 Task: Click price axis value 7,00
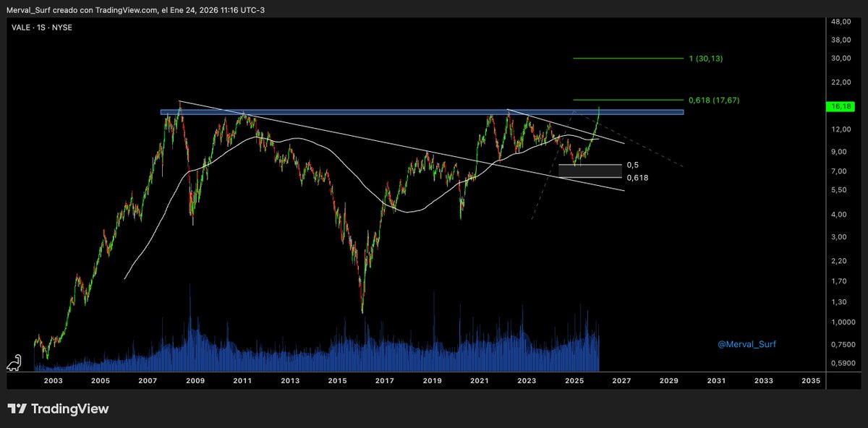click(838, 171)
